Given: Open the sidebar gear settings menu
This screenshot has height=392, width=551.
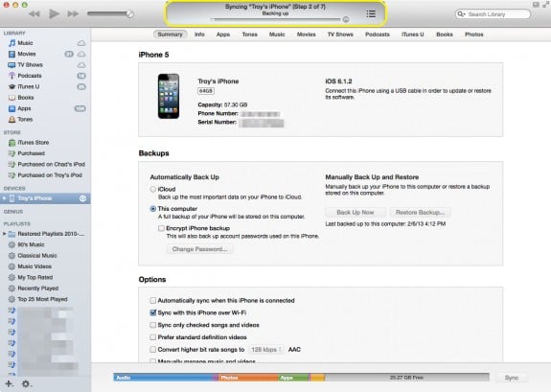Looking at the screenshot, I should 27,384.
